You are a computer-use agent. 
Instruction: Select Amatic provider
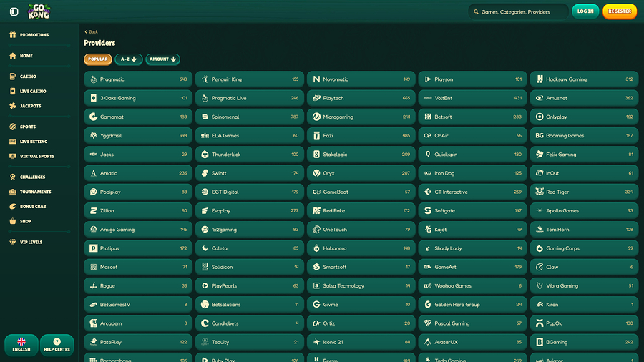point(138,173)
